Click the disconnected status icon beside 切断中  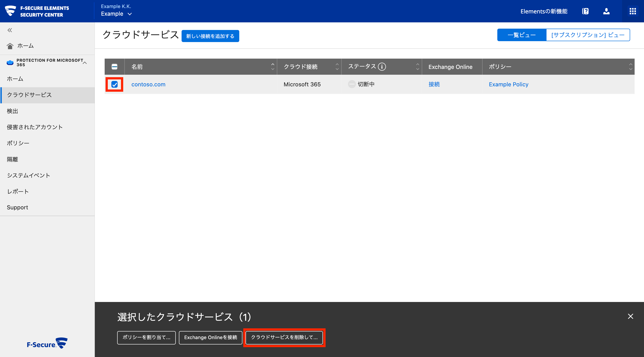click(352, 84)
